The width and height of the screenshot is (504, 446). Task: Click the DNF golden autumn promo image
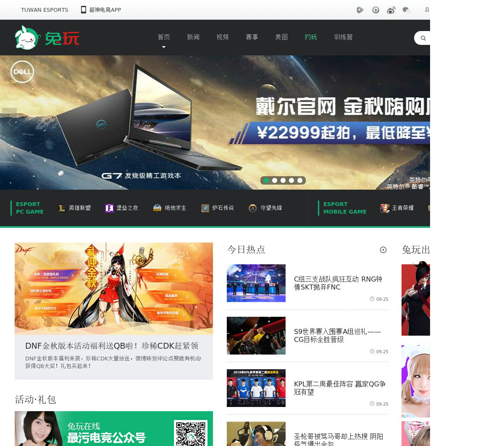pos(114,289)
